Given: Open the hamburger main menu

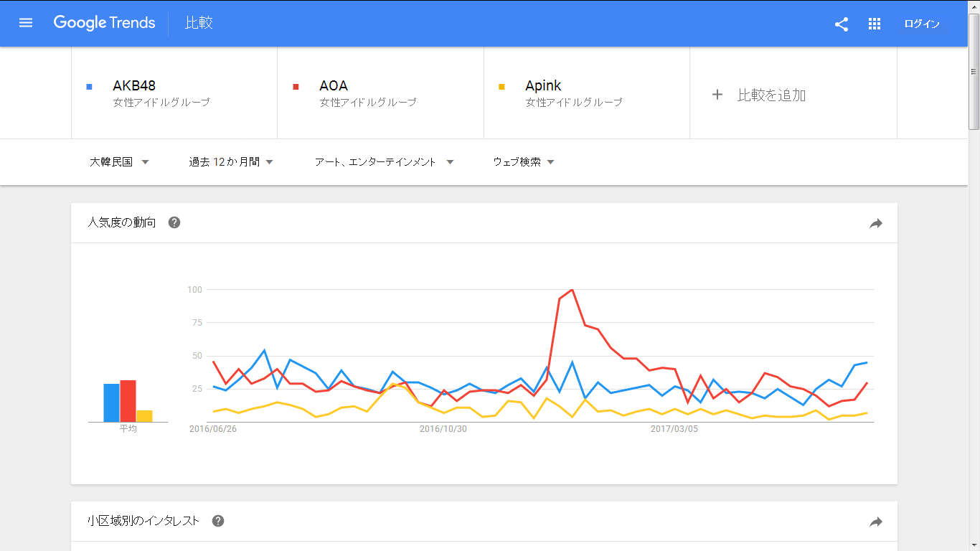Looking at the screenshot, I should click(x=26, y=23).
